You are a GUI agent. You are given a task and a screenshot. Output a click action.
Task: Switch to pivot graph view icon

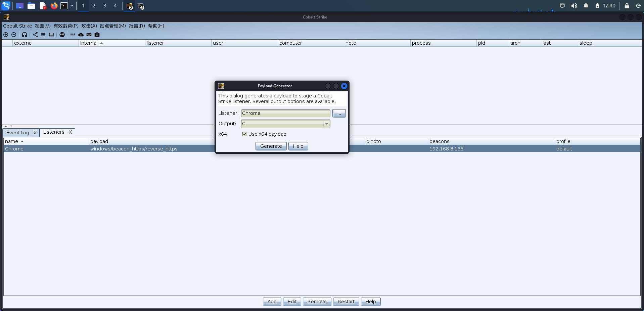(x=35, y=35)
